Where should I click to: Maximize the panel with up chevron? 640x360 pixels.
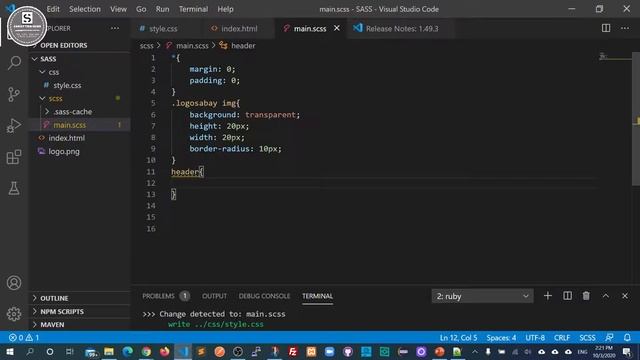tap(606, 296)
